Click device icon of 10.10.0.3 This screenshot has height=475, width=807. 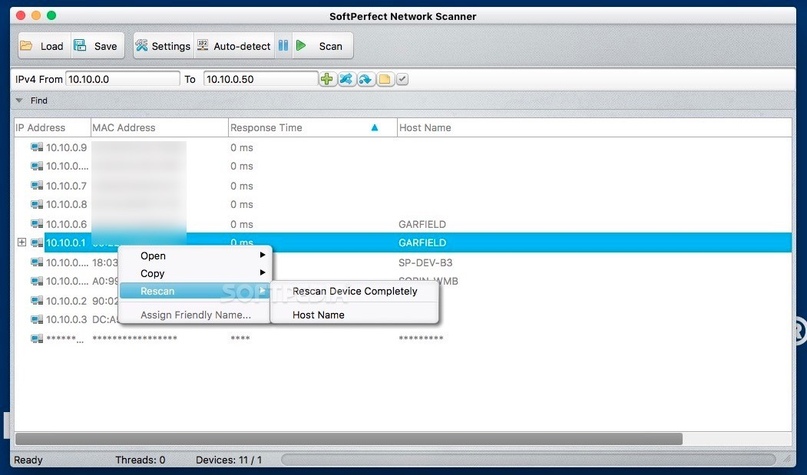(37, 320)
